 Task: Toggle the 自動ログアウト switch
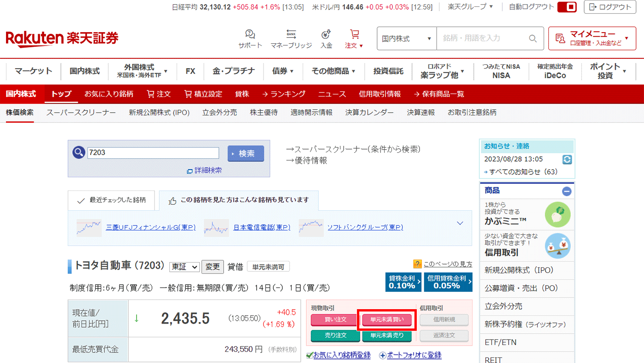pos(567,7)
